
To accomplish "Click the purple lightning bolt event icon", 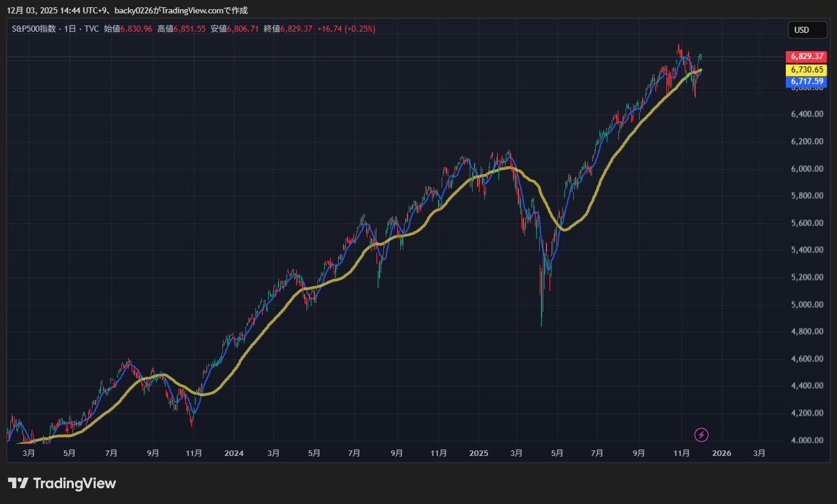I will click(x=702, y=435).
